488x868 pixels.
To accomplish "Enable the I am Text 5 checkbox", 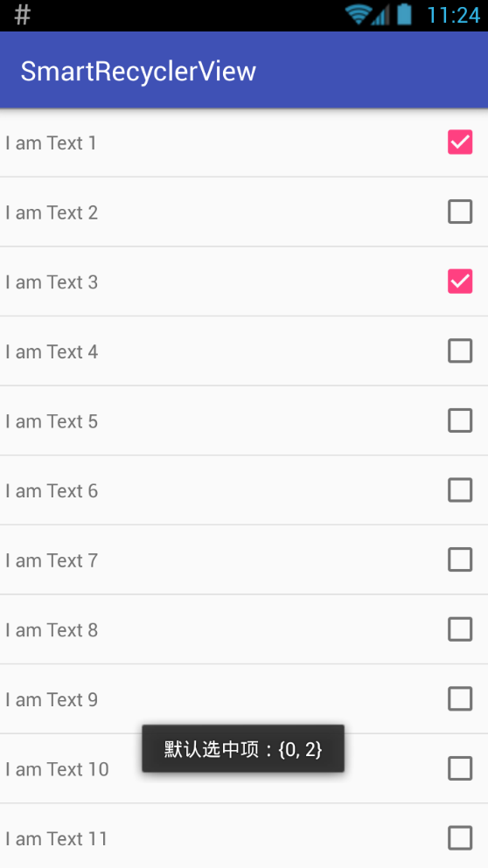I will 460,420.
